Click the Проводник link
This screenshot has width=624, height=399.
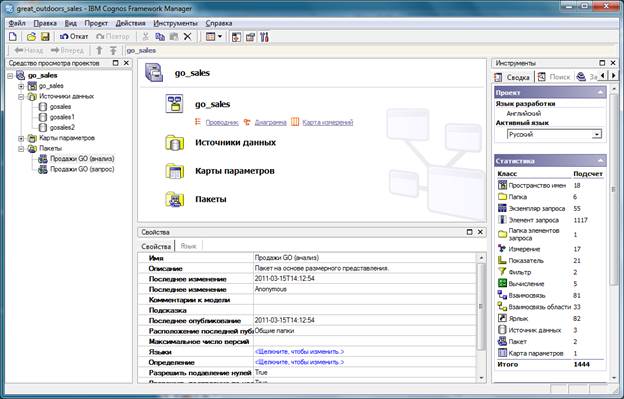(x=222, y=123)
